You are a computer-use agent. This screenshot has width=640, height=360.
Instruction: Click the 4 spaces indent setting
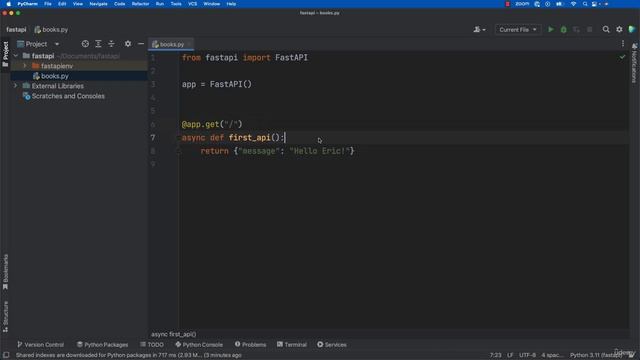pos(553,355)
